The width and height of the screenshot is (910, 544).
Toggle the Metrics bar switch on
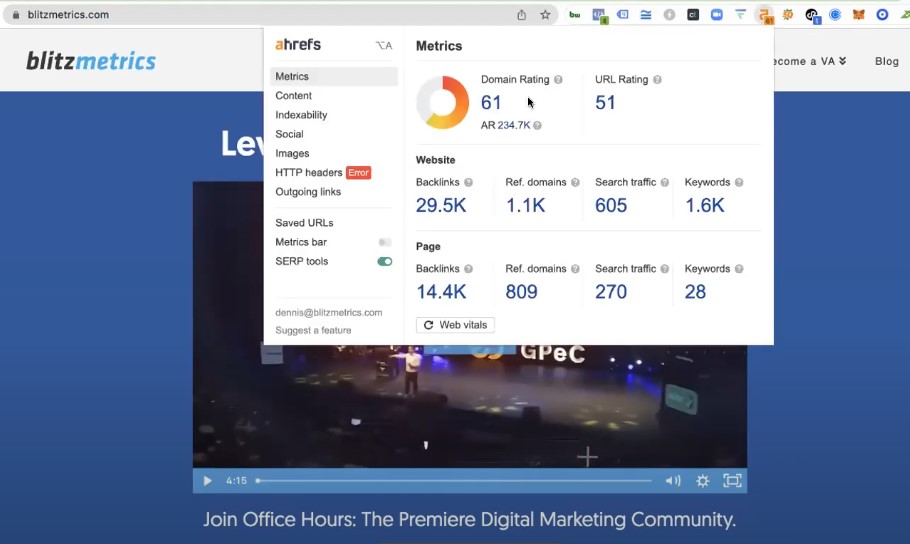(x=384, y=242)
